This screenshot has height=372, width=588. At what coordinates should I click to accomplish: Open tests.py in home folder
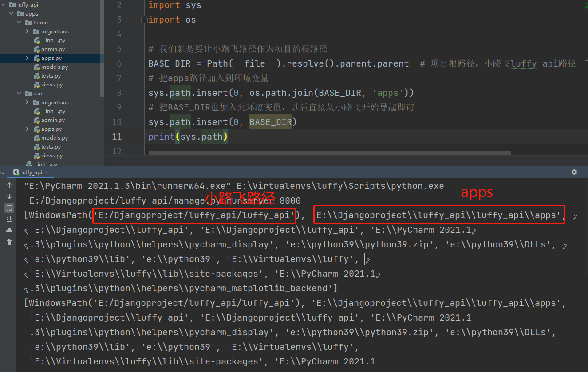pyautogui.click(x=48, y=76)
